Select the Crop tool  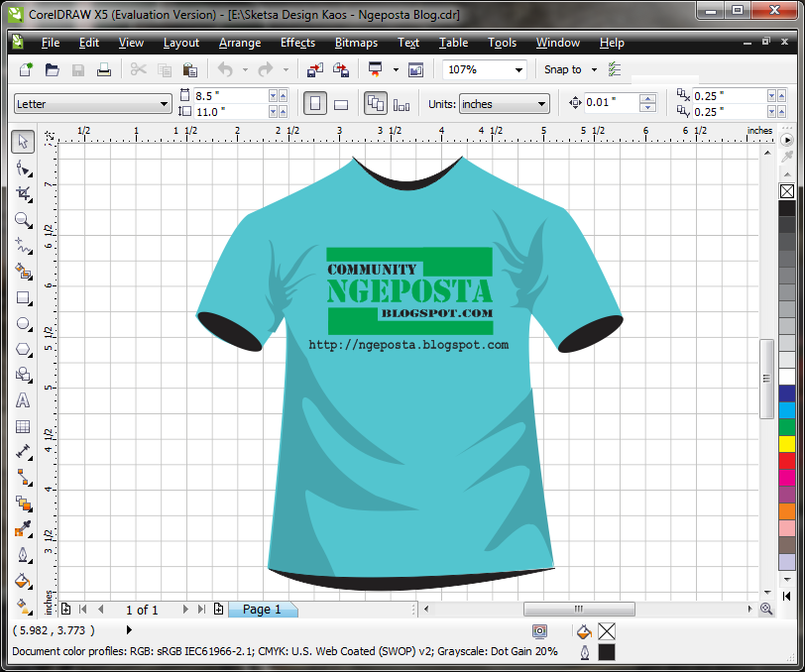(x=23, y=193)
